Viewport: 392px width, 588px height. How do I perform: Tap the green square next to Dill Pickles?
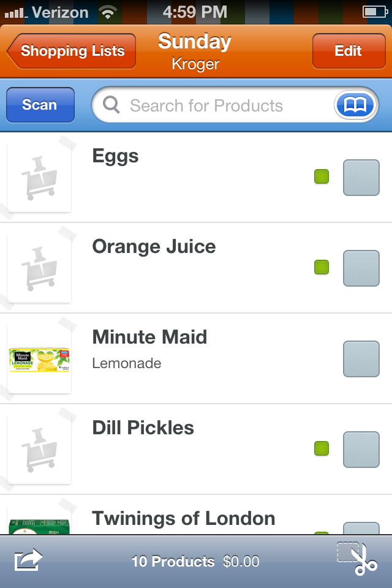click(x=322, y=449)
